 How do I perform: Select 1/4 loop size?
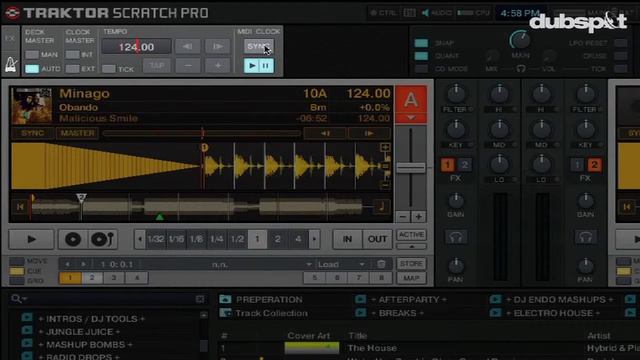pyautogui.click(x=217, y=239)
